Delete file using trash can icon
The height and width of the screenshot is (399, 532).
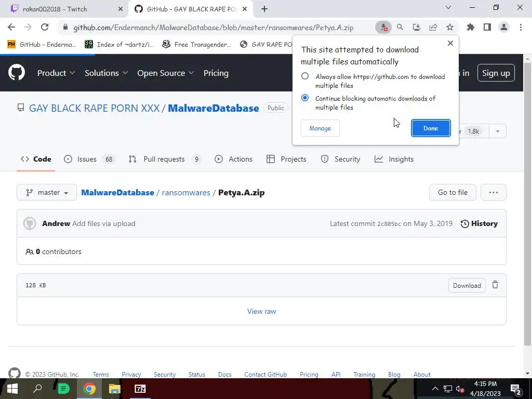[495, 285]
